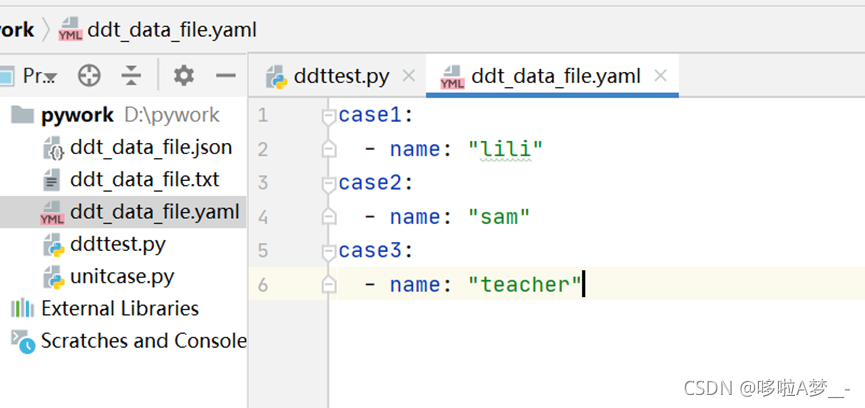Screen dimensions: 865x408
Task: Close the ddttest.py tab
Action: [408, 76]
